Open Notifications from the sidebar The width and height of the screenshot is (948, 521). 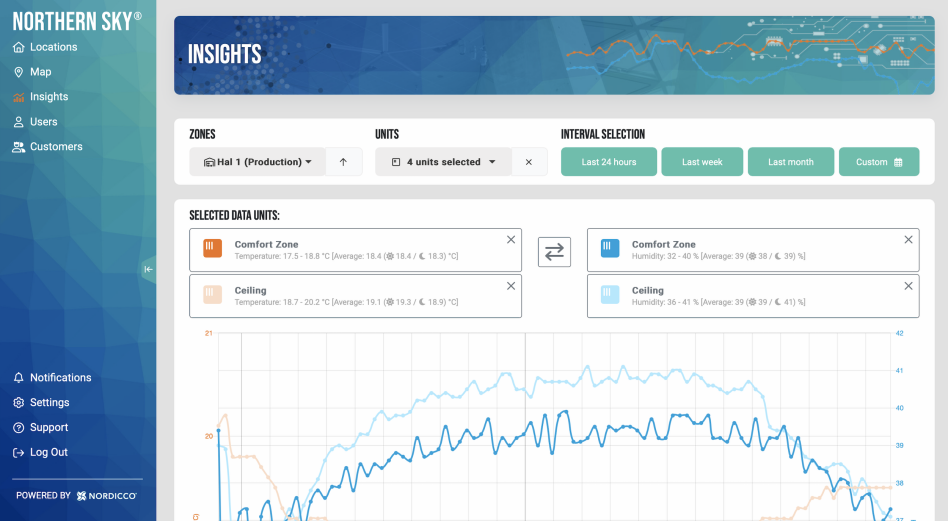click(x=60, y=378)
